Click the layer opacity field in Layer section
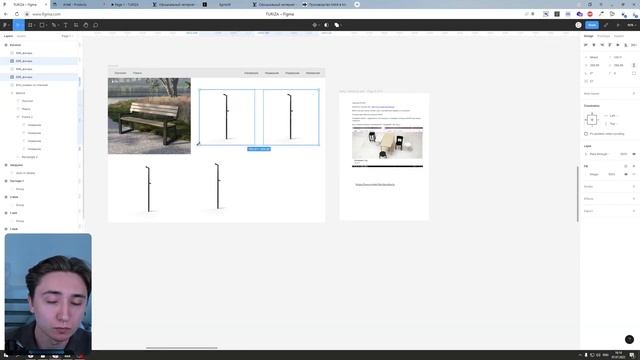Image resolution: width=640 pixels, height=360 pixels. pos(623,154)
